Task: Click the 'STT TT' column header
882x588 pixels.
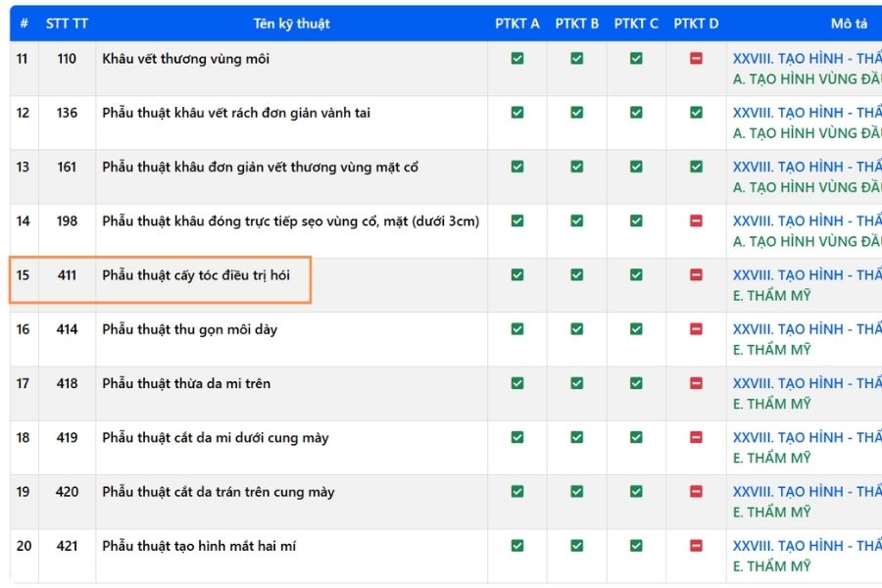Action: tap(67, 24)
